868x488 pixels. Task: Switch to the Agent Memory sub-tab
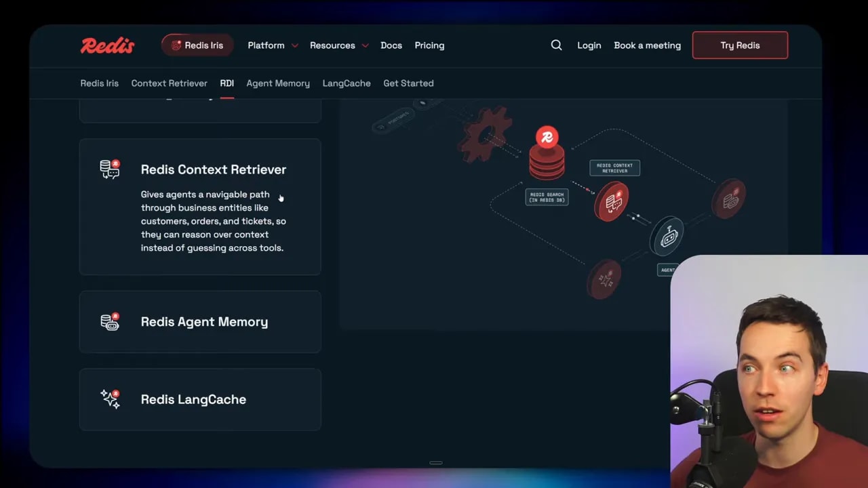(278, 83)
